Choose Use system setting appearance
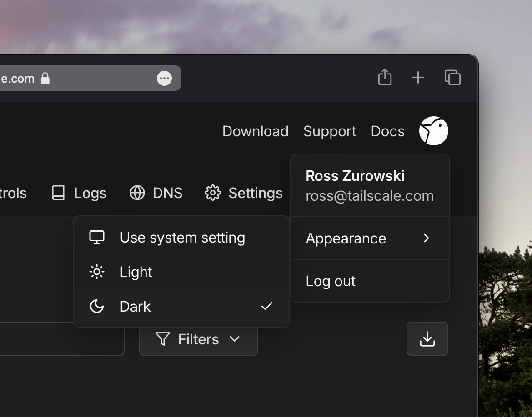The height and width of the screenshot is (417, 532). 181,238
